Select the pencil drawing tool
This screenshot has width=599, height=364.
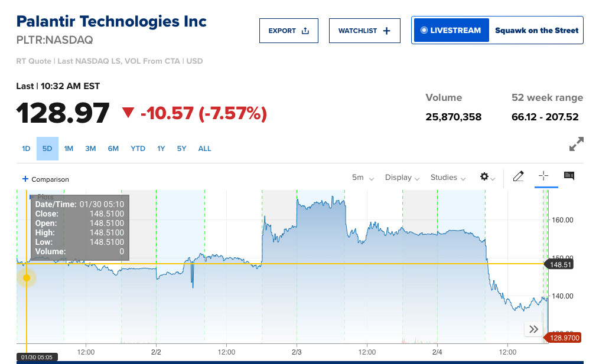point(518,176)
